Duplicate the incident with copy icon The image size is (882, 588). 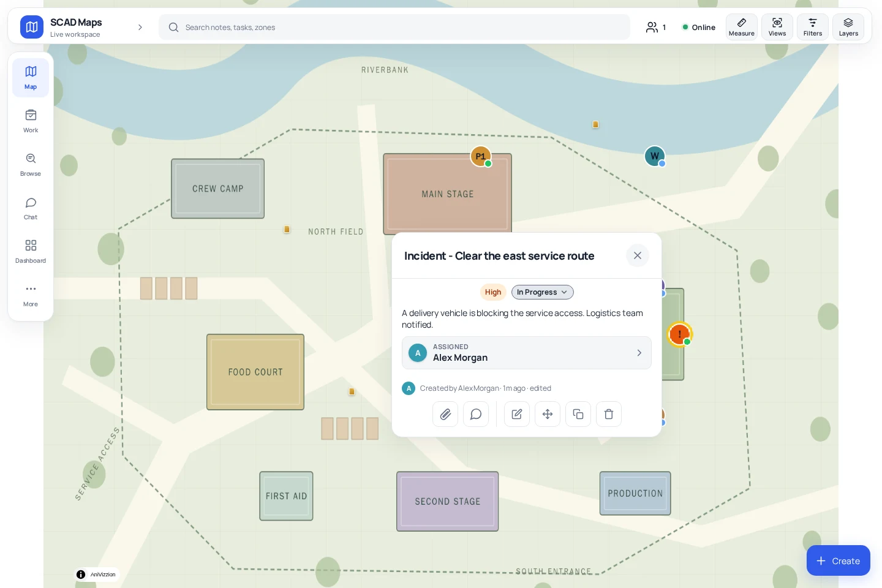tap(578, 414)
